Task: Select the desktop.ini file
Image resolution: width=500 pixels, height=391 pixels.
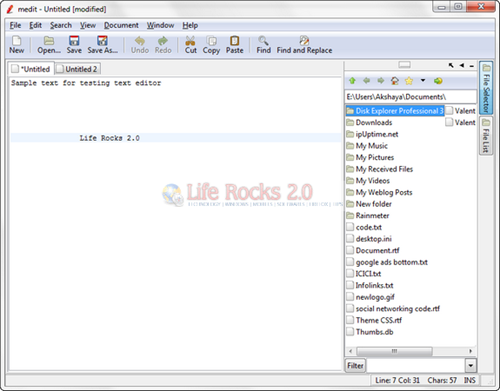Action: [369, 239]
